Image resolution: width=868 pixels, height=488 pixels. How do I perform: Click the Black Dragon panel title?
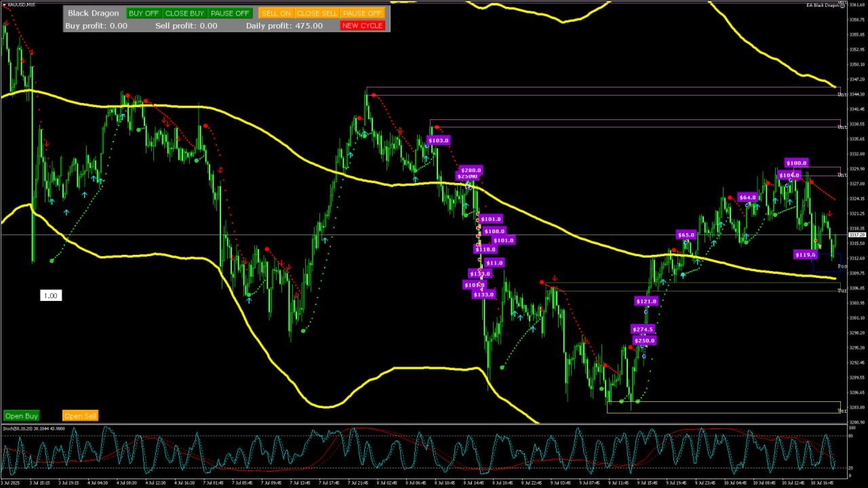click(94, 13)
